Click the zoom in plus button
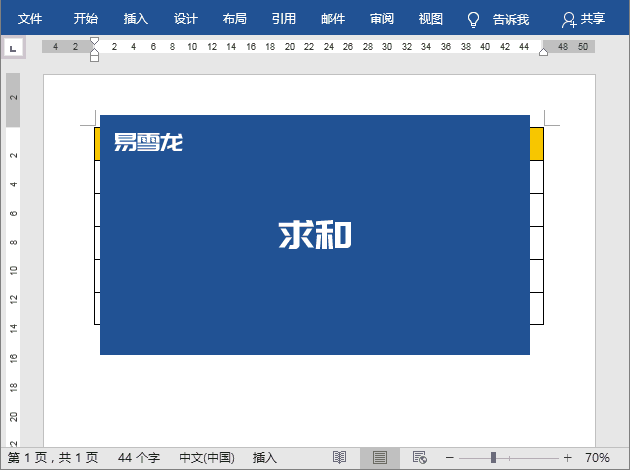Viewport: 630px width, 470px height. click(x=567, y=458)
